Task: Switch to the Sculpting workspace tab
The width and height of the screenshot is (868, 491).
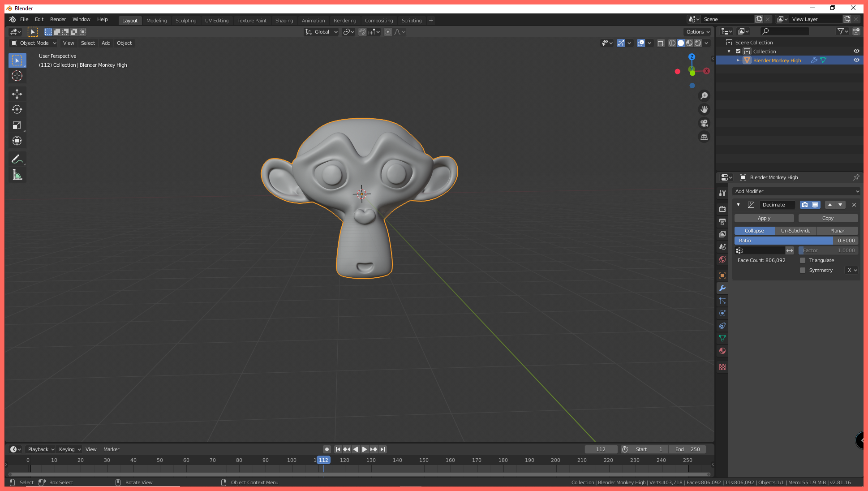Action: point(186,21)
